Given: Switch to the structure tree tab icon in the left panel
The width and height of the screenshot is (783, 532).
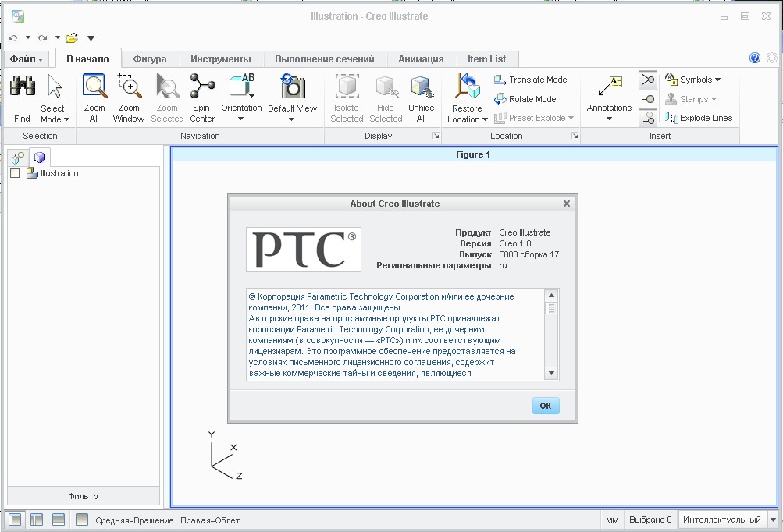Looking at the screenshot, I should pyautogui.click(x=18, y=158).
